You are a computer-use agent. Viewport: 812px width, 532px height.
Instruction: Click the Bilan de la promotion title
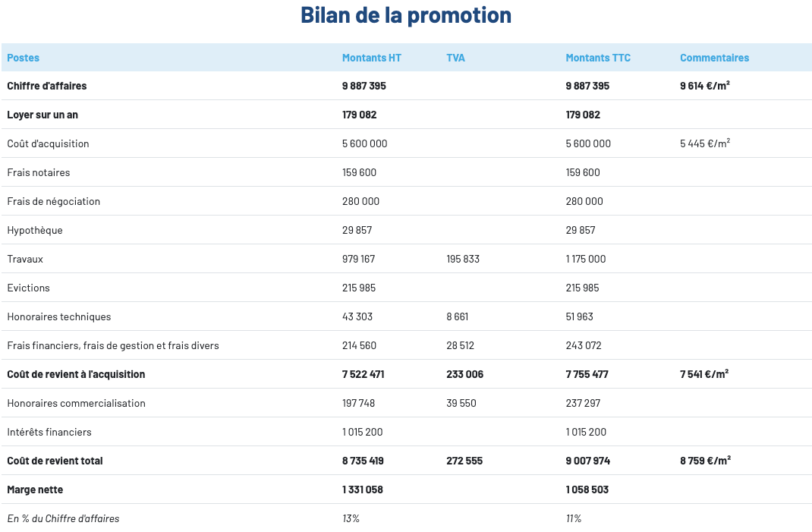pyautogui.click(x=406, y=15)
